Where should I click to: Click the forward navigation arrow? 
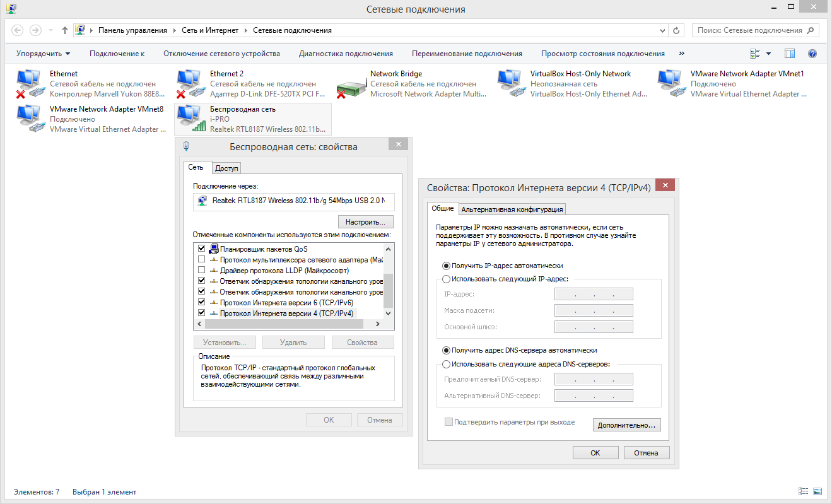click(x=35, y=30)
